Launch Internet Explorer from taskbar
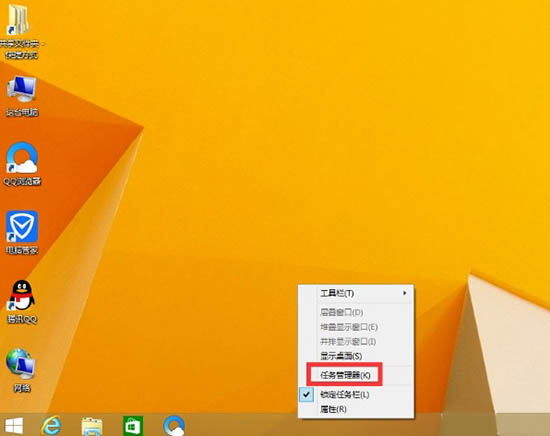 click(51, 425)
